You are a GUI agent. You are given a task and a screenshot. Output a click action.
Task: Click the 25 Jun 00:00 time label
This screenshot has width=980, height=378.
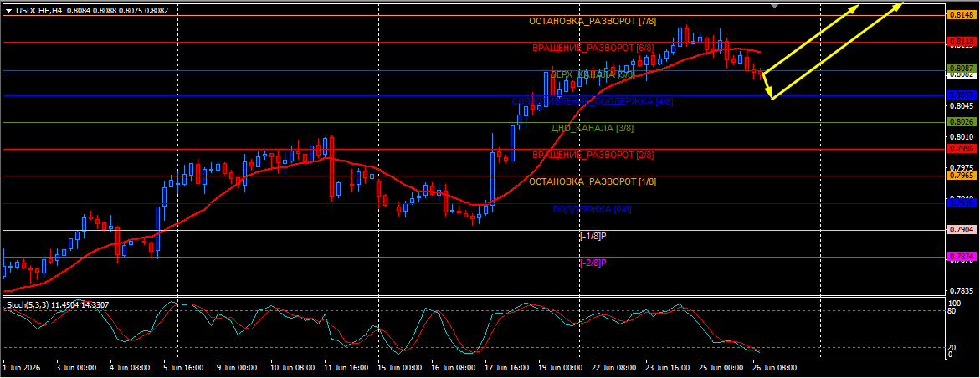pos(721,368)
